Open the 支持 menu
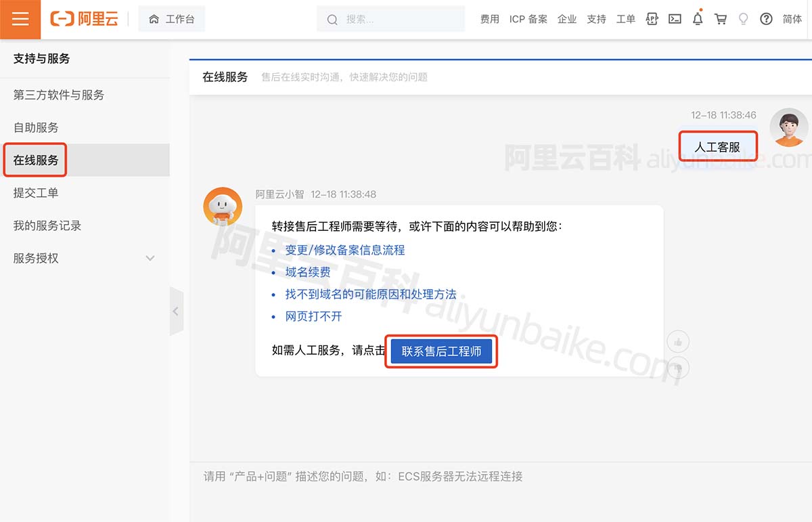Viewport: 812px width, 522px height. [x=596, y=19]
